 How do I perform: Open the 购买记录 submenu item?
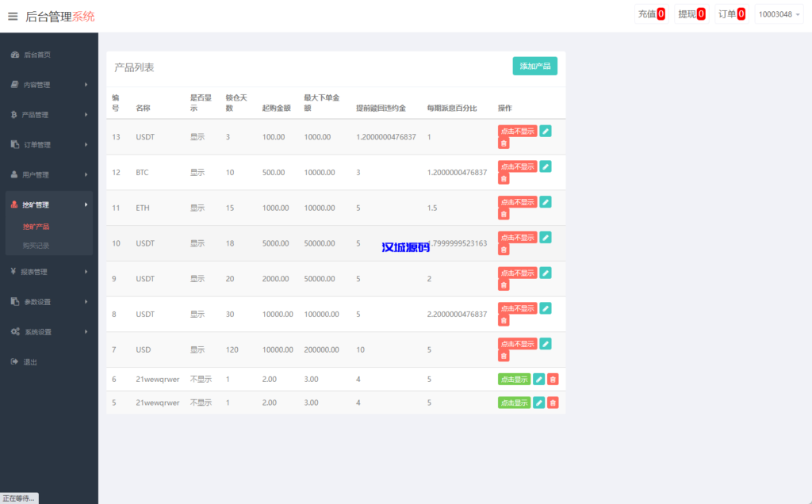point(36,246)
